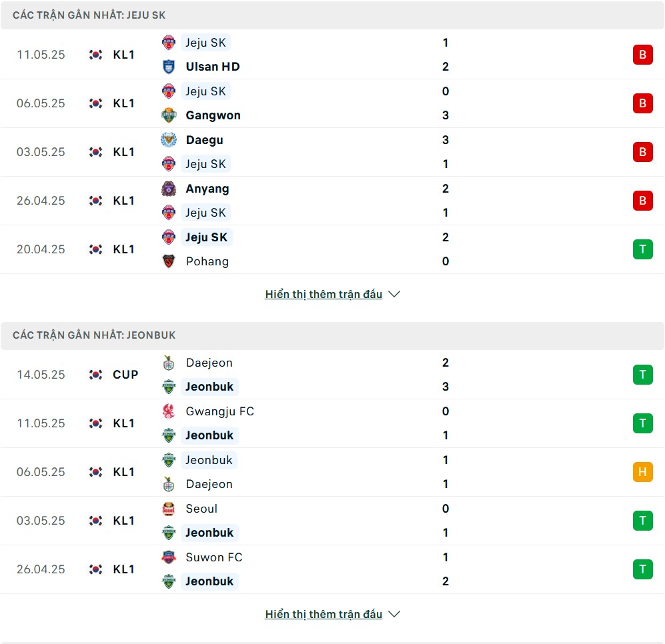Click the Ulsan HD team crest
Viewport: 665px width, 644px height.
(x=169, y=67)
